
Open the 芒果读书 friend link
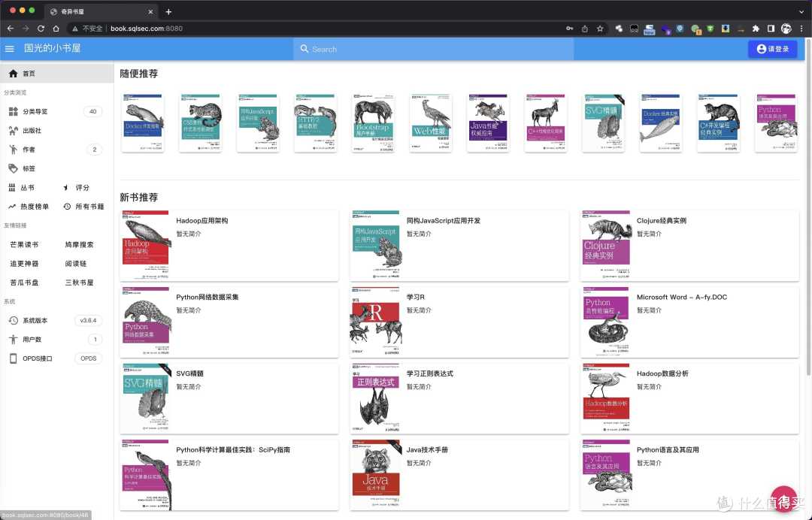pyautogui.click(x=24, y=244)
